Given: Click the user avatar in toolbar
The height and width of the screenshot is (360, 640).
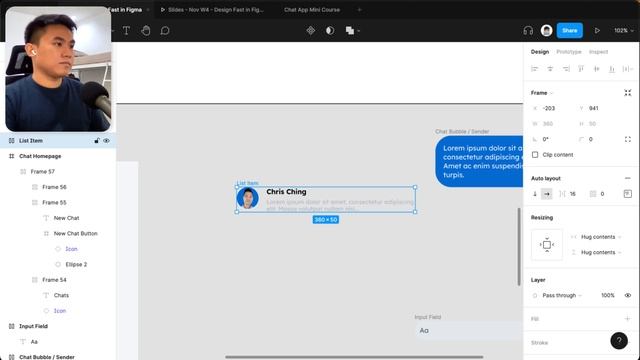Looking at the screenshot, I should (x=547, y=31).
